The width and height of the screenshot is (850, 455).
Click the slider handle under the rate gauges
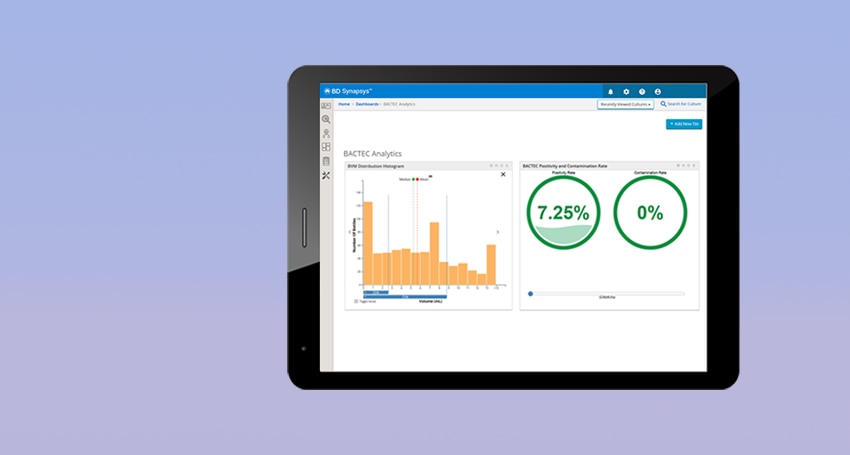click(x=531, y=294)
